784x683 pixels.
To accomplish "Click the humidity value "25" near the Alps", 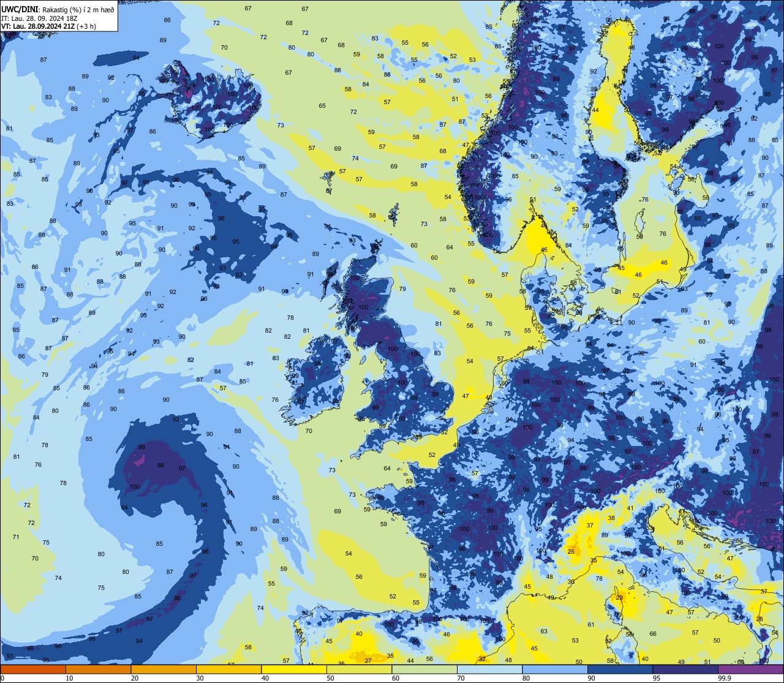I will pos(571,552).
